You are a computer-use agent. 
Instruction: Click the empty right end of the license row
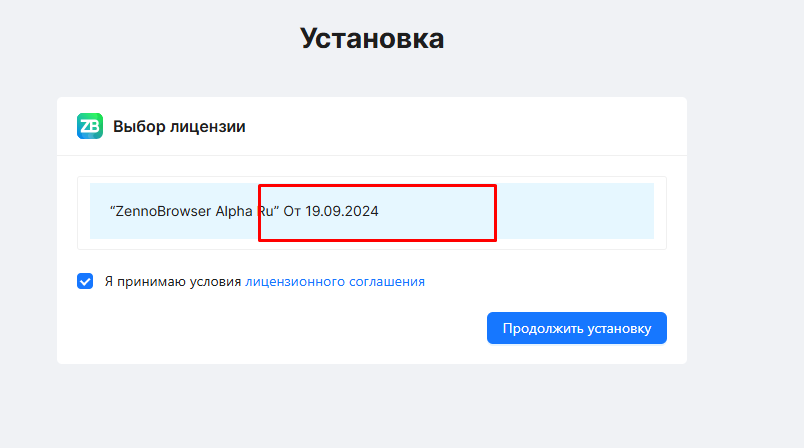[600, 211]
